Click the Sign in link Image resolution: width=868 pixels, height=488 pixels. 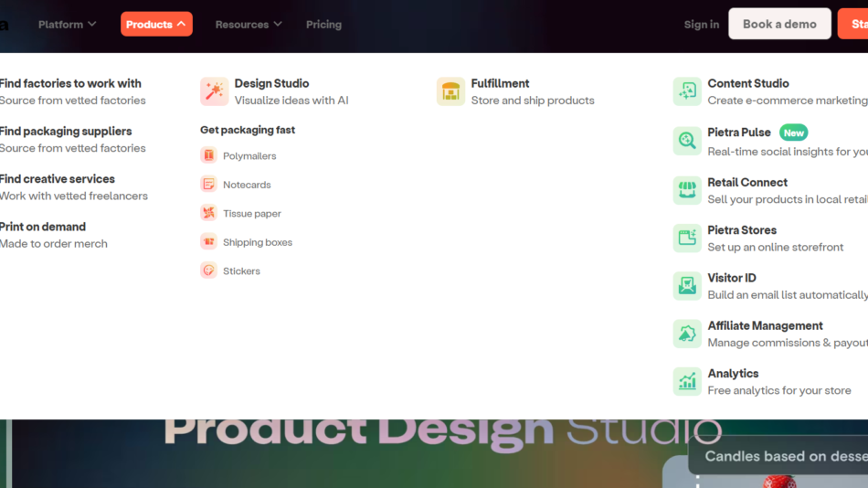pyautogui.click(x=701, y=25)
